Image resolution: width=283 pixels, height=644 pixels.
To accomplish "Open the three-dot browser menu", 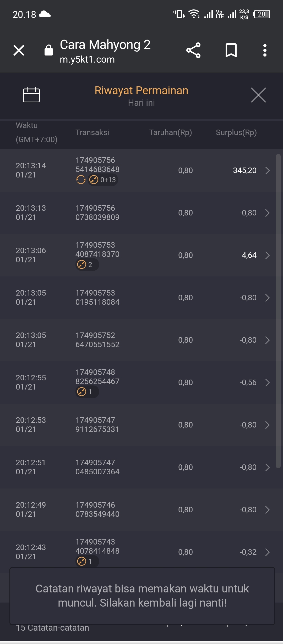I will coord(265,50).
